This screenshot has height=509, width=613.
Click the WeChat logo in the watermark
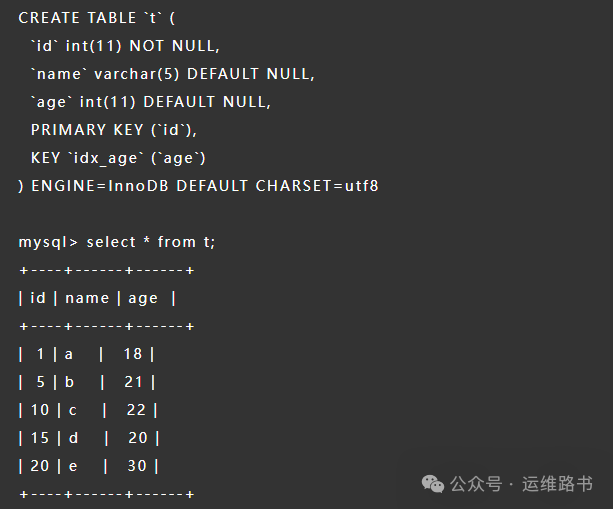432,483
